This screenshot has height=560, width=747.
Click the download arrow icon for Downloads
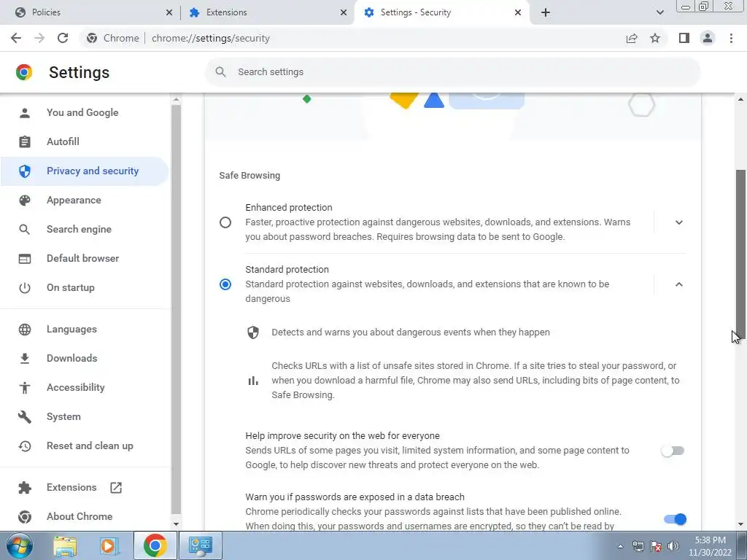tap(25, 359)
